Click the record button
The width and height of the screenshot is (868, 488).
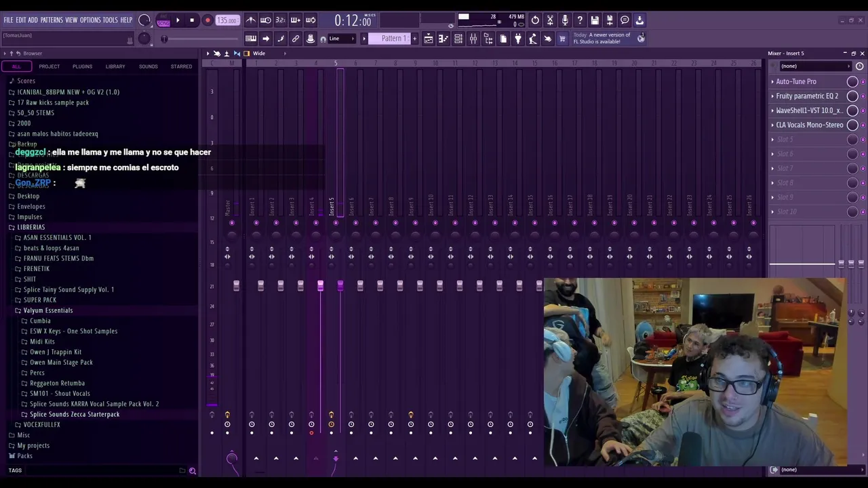(208, 20)
